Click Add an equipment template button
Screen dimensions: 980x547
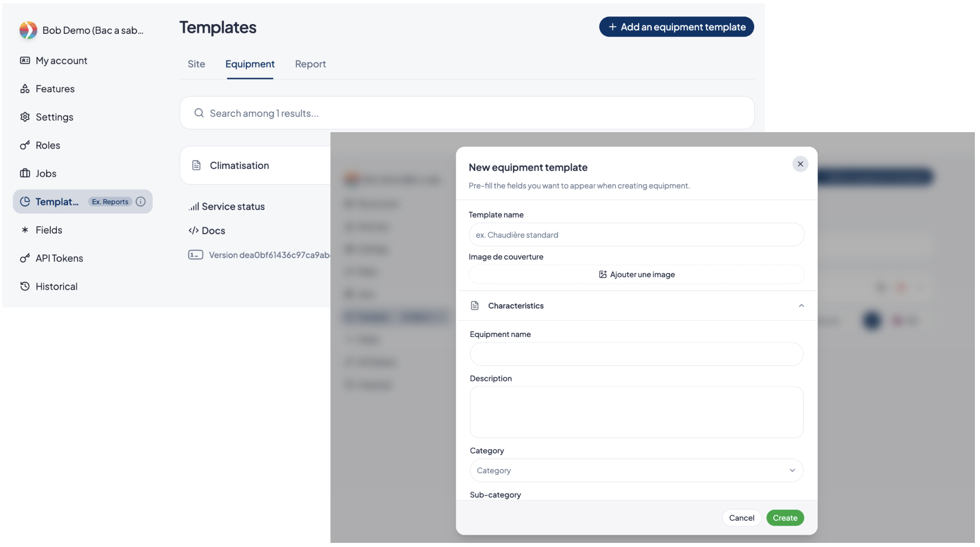[x=676, y=27]
